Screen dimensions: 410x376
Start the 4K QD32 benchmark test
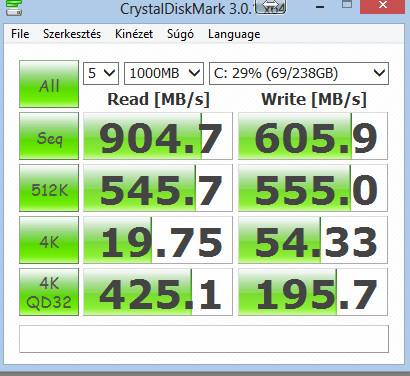point(49,292)
